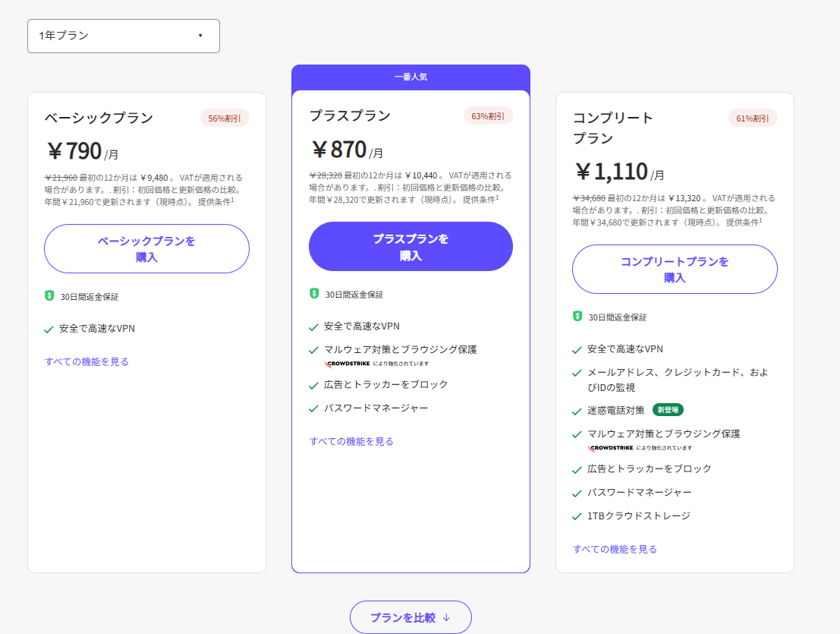The width and height of the screenshot is (840, 634).
Task: Click the コンプリートプランを購入 button
Action: [x=675, y=270]
